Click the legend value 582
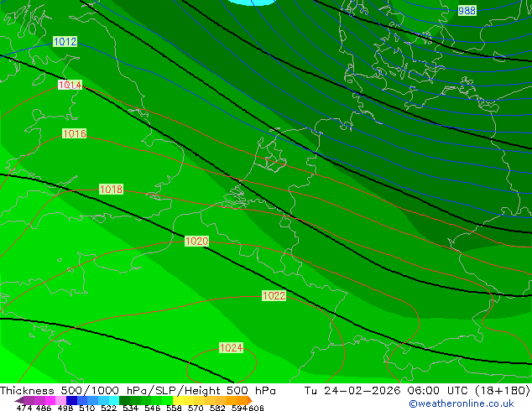The image size is (532, 411). pyautogui.click(x=217, y=408)
